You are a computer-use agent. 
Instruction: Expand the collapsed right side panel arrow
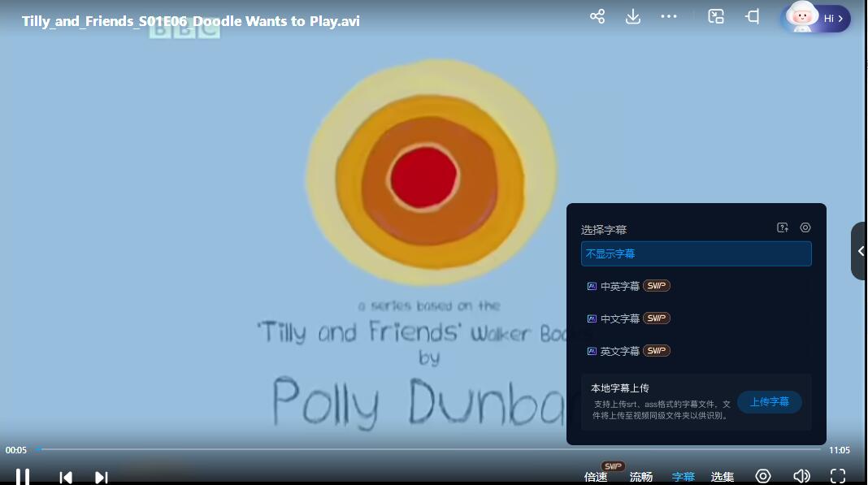(x=860, y=251)
